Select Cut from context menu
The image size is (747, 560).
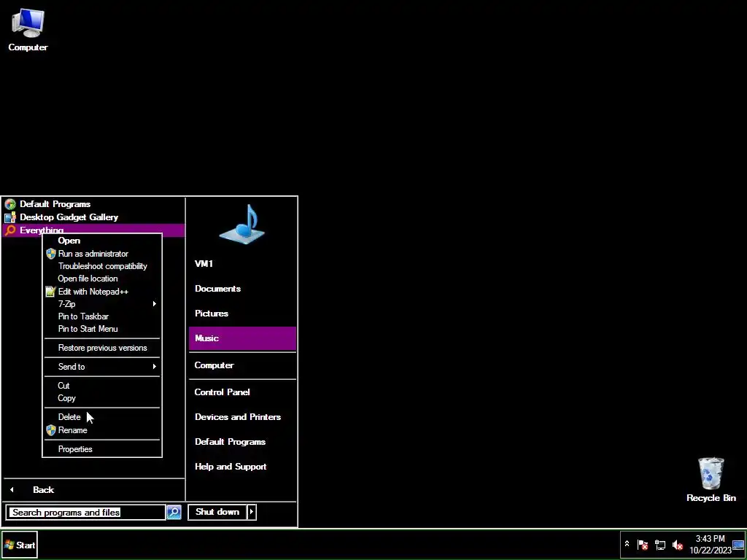click(x=102, y=386)
